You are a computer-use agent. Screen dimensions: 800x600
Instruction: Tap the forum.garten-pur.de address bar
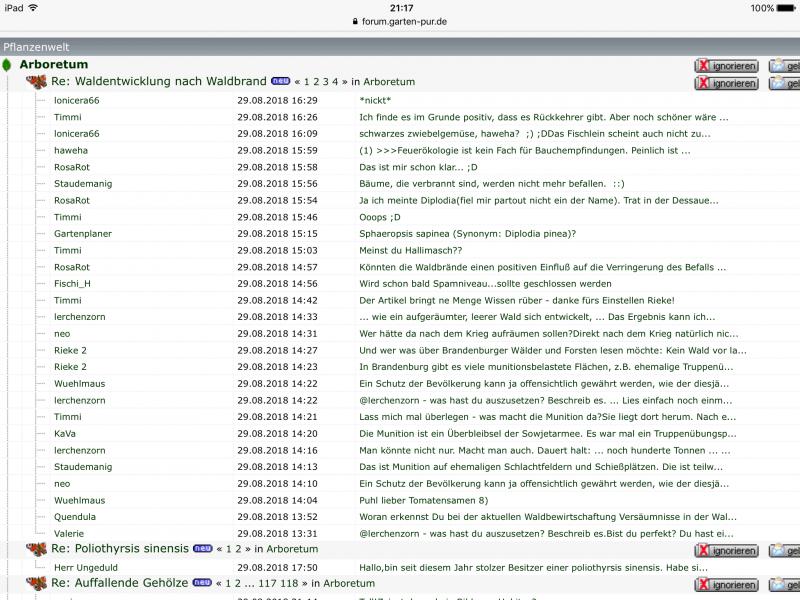(400, 21)
